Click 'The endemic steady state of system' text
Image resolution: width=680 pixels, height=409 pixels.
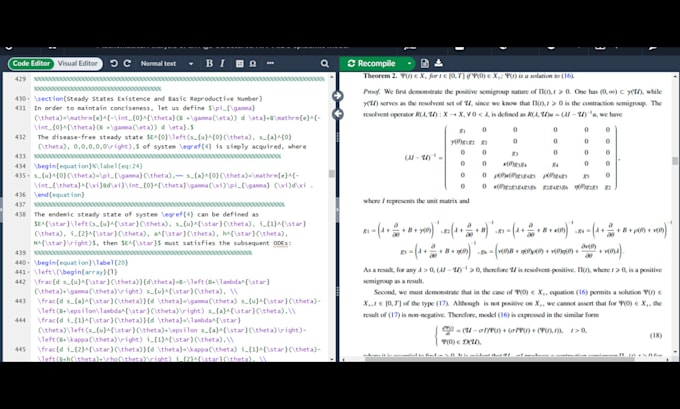coord(95,214)
